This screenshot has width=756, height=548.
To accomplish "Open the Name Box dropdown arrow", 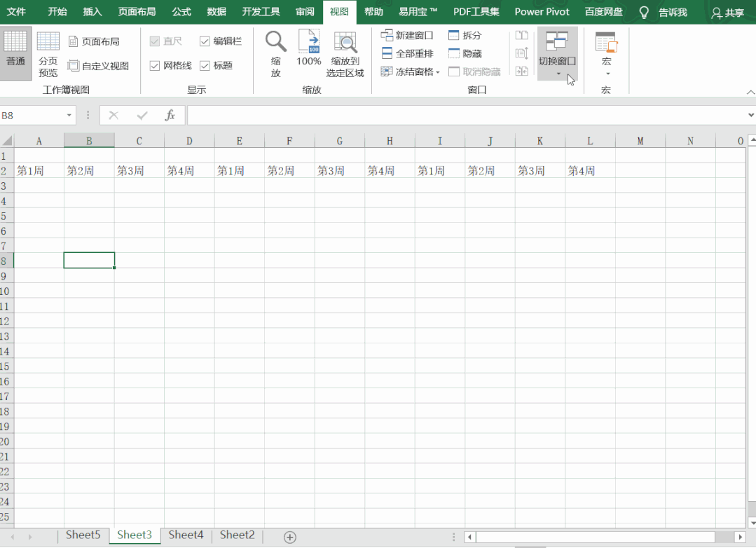I will pyautogui.click(x=69, y=116).
